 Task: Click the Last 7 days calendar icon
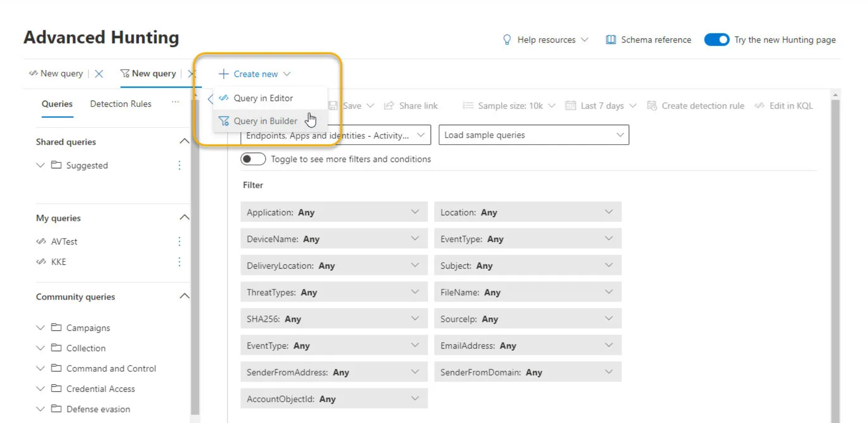coord(571,105)
